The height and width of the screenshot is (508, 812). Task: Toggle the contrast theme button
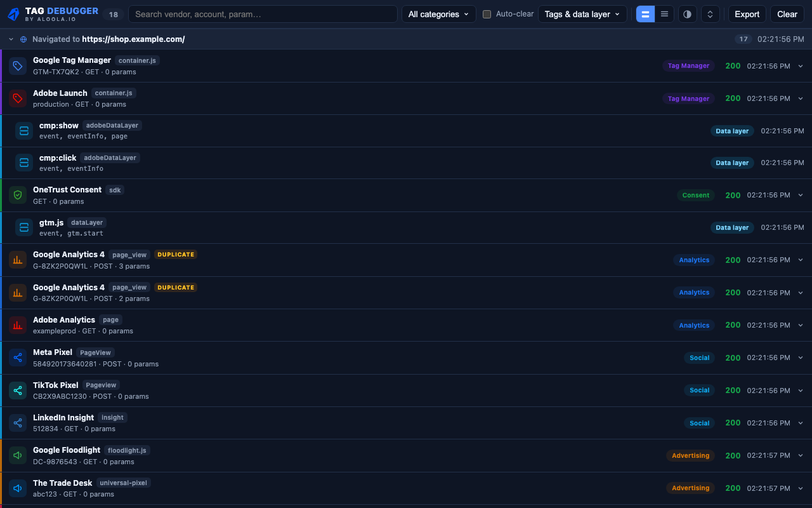pos(687,14)
